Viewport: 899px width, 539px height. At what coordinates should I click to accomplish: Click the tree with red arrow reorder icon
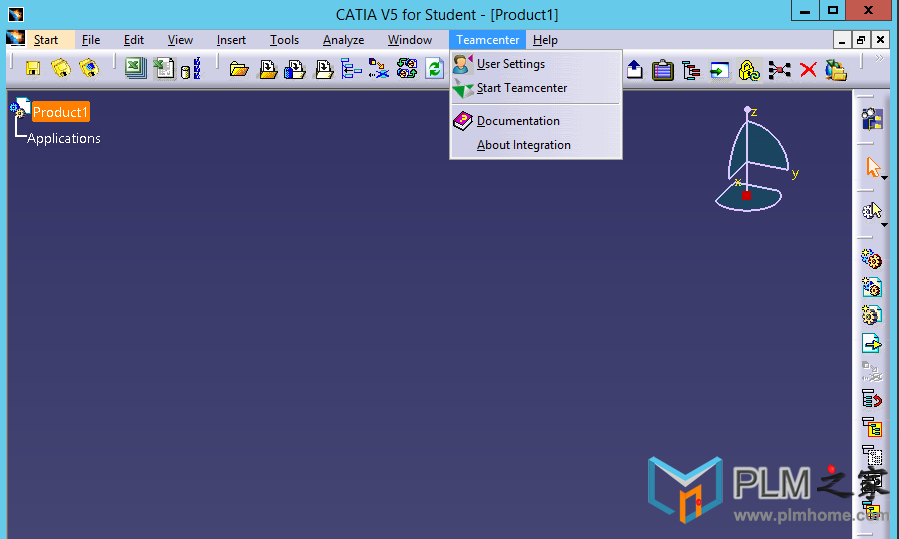871,398
